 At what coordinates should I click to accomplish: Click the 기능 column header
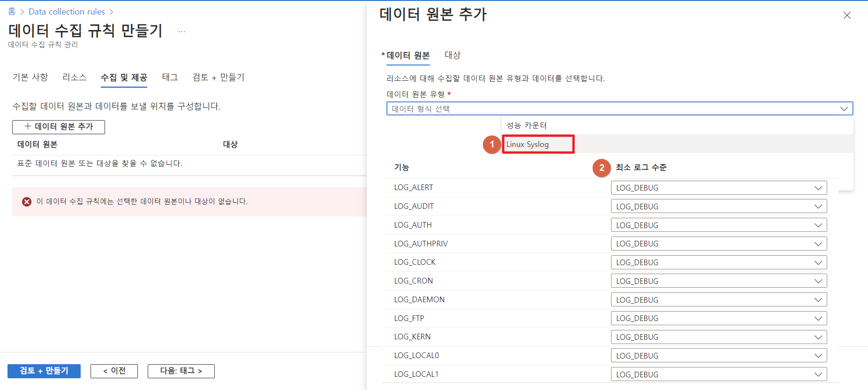401,168
